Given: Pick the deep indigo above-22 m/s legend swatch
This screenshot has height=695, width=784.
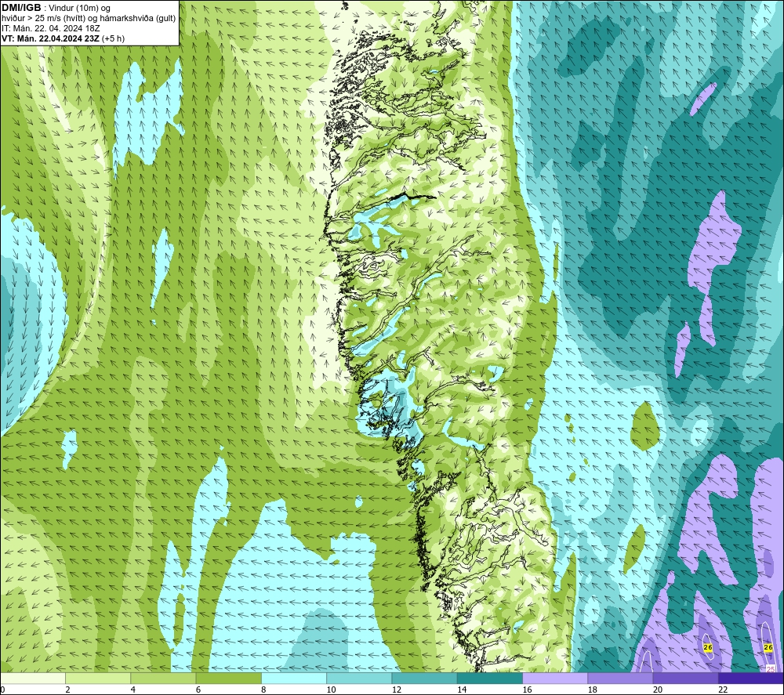Looking at the screenshot, I should [751, 678].
